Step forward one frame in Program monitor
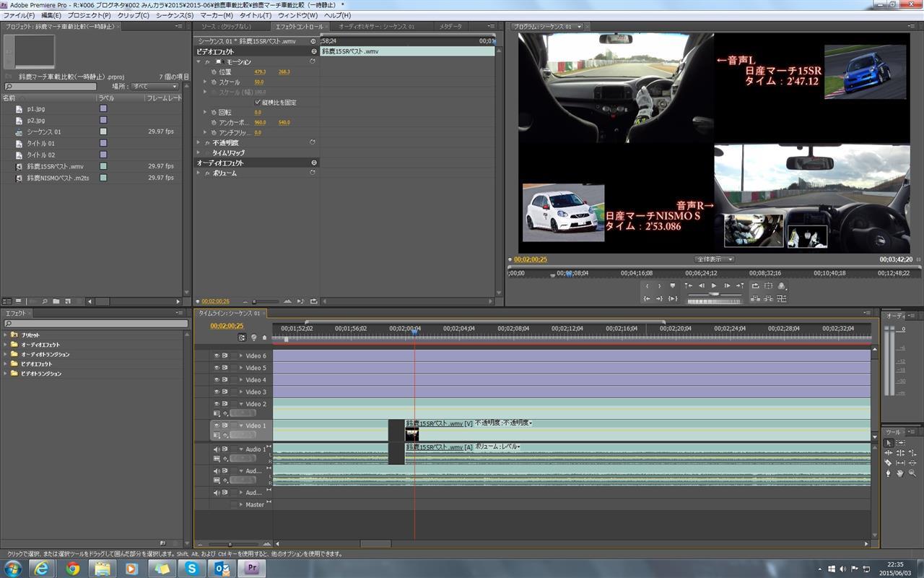This screenshot has width=924, height=578. [727, 285]
